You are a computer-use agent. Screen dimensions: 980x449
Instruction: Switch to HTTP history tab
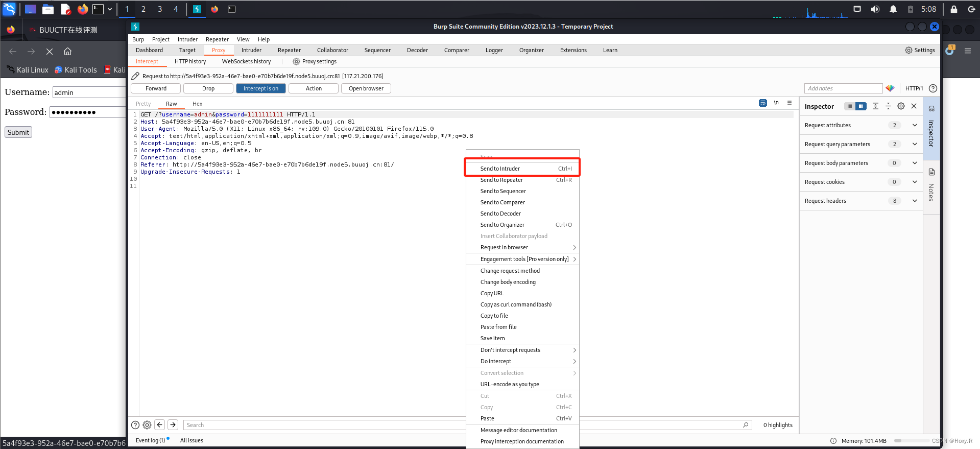[x=190, y=61]
